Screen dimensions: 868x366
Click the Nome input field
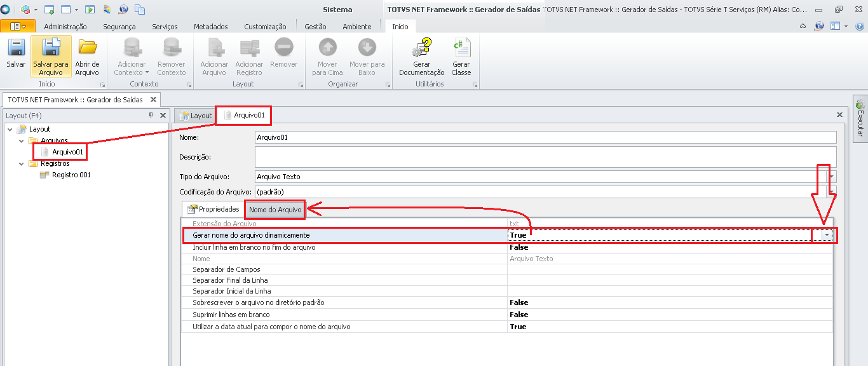point(545,137)
